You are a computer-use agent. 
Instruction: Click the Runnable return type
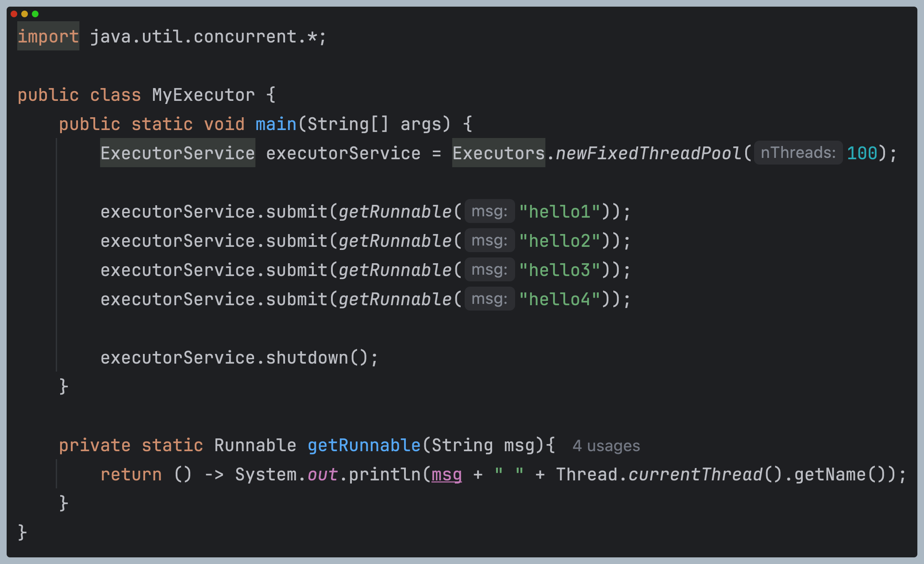click(254, 445)
